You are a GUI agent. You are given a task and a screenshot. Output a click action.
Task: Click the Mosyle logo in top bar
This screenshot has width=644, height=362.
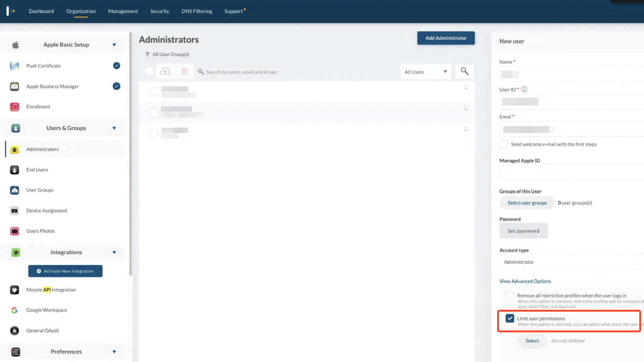pyautogui.click(x=11, y=11)
